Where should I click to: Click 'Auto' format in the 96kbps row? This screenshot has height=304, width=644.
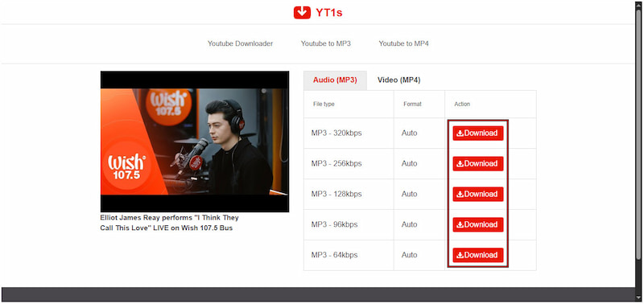[x=409, y=224]
